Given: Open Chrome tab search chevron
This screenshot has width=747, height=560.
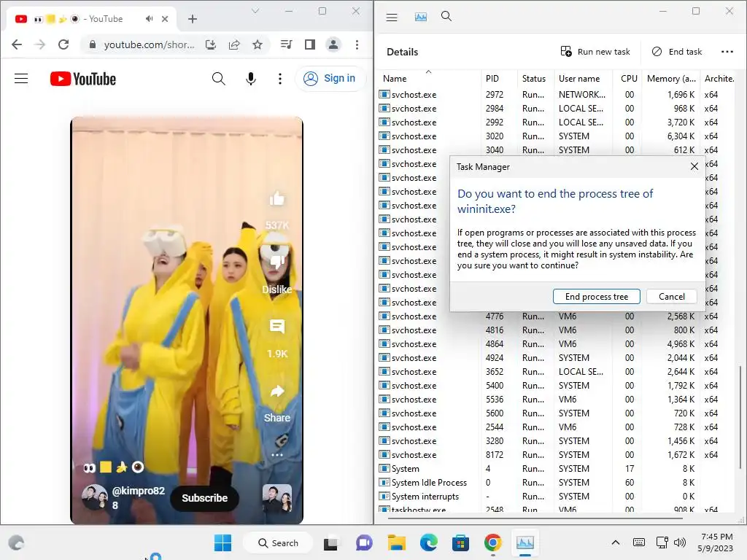Looking at the screenshot, I should [x=255, y=11].
